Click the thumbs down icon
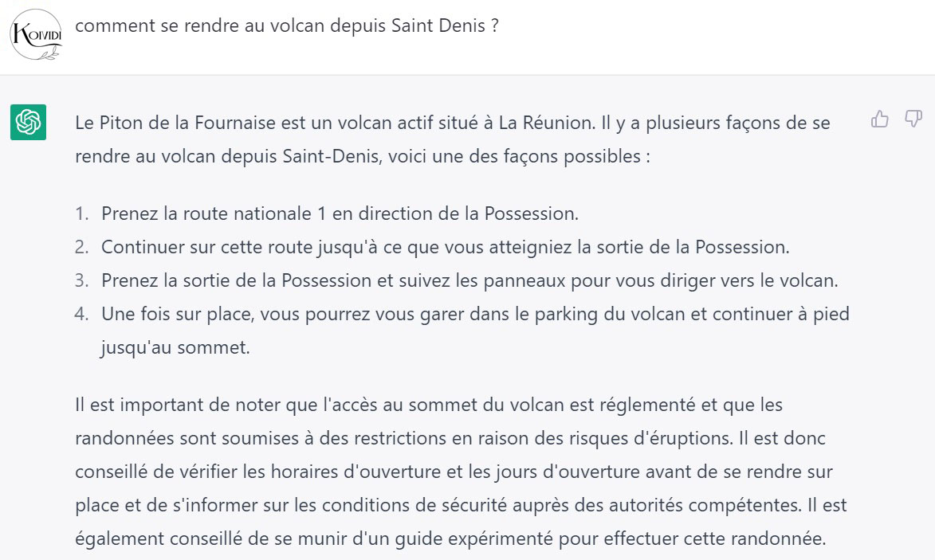The width and height of the screenshot is (935, 560). tap(913, 119)
